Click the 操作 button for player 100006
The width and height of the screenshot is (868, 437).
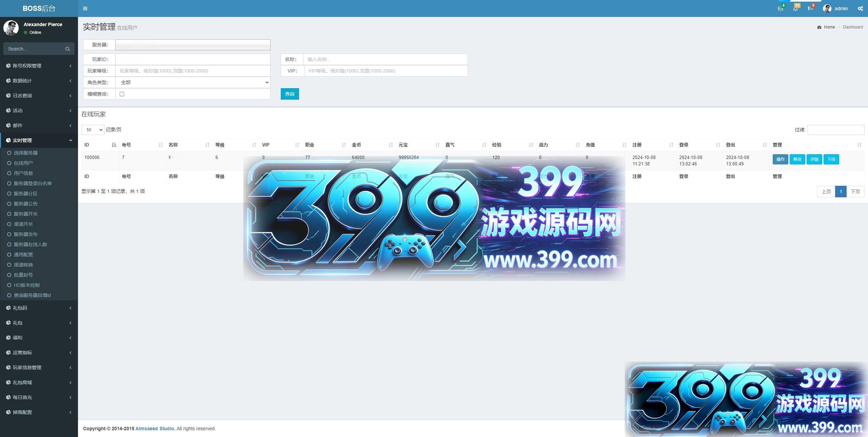coord(781,159)
